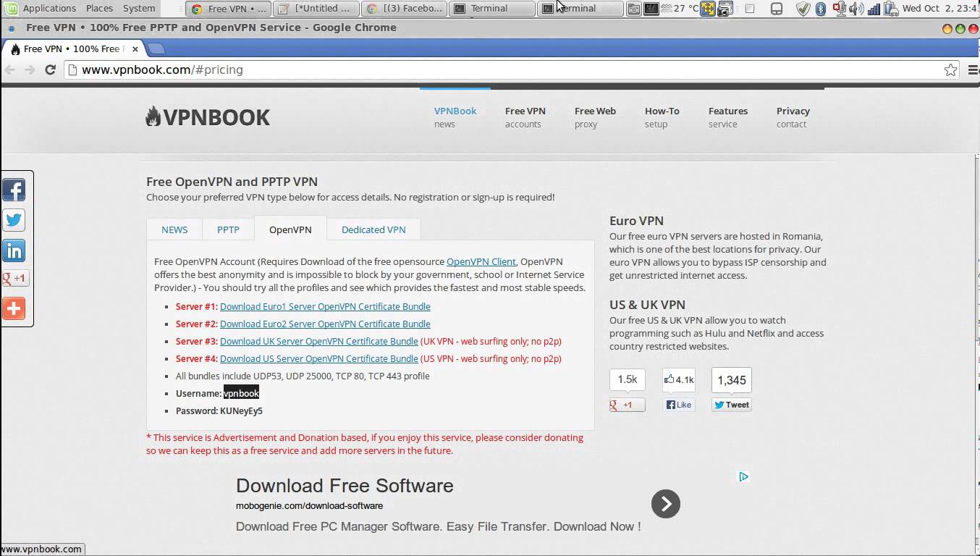Open Free VPN accounts in the site navigation
The width and height of the screenshot is (980, 556).
coord(525,117)
